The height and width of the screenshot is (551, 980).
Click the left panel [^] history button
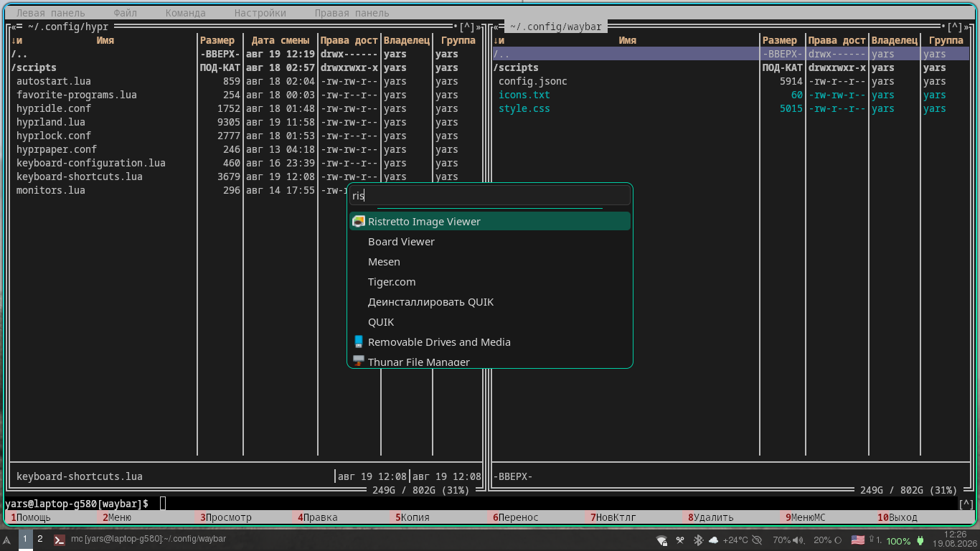coord(467,27)
